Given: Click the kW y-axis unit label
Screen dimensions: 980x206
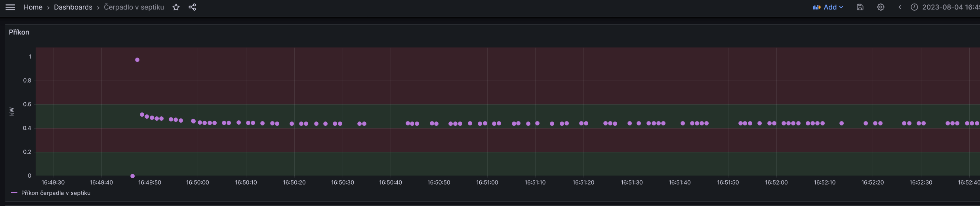Looking at the screenshot, I should [11, 112].
